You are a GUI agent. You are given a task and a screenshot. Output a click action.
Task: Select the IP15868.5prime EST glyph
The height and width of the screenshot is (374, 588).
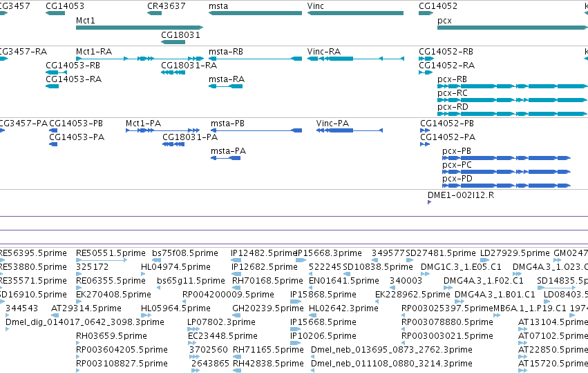point(296,302)
